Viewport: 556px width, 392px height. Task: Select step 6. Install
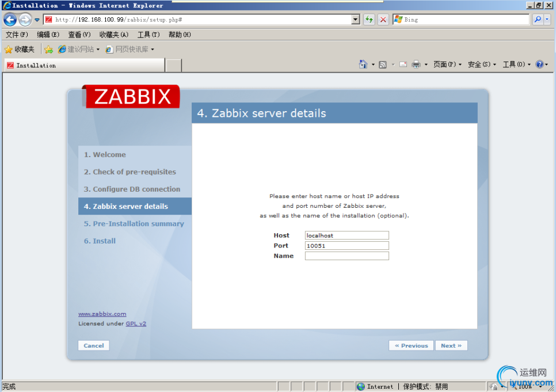coord(100,241)
